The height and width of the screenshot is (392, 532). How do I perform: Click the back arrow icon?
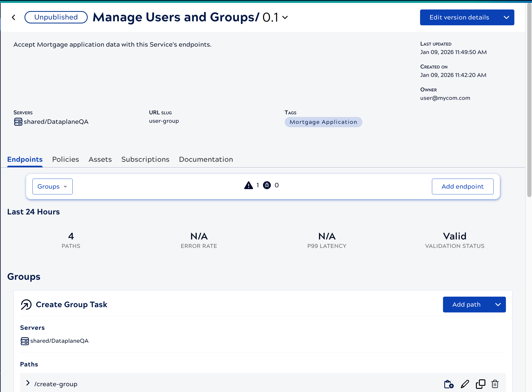point(14,17)
